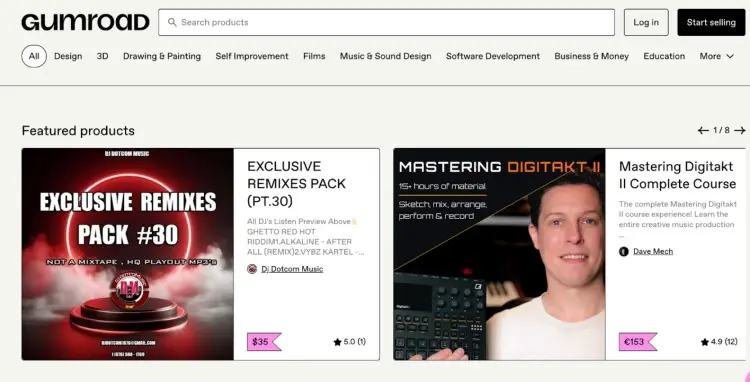Click the Log in button

tap(646, 22)
